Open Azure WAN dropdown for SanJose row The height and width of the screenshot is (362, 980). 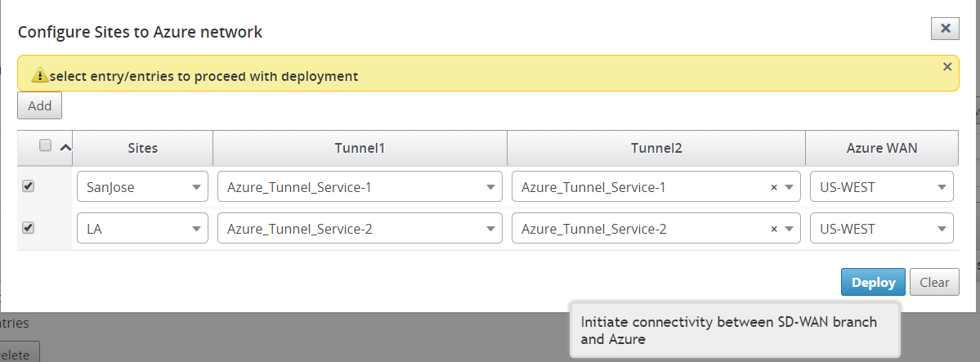(x=882, y=186)
